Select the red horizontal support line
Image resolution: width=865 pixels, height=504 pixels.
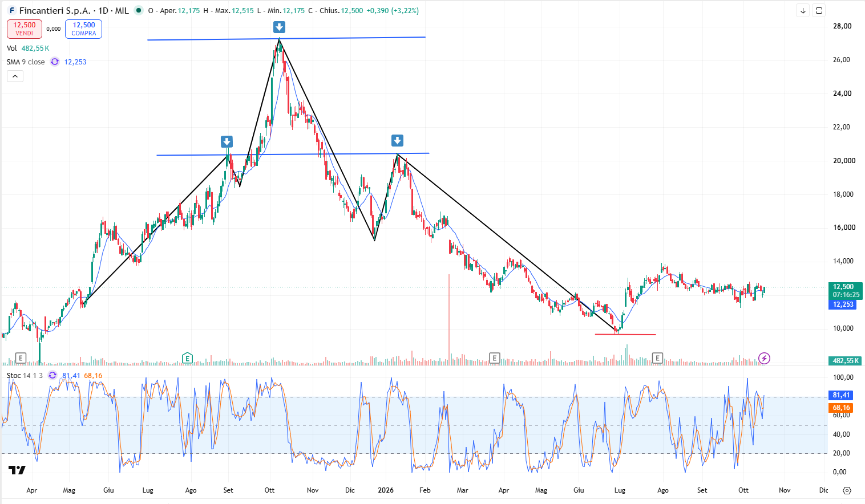pos(625,334)
